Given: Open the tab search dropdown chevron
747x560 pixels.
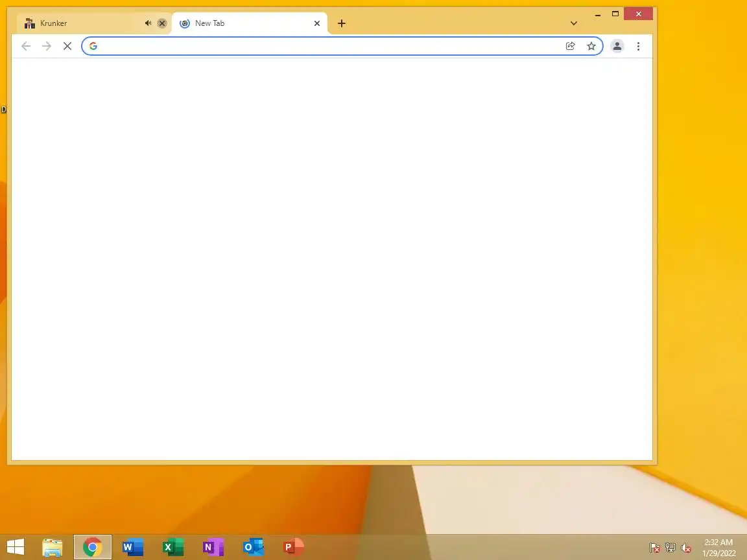Looking at the screenshot, I should coord(574,23).
